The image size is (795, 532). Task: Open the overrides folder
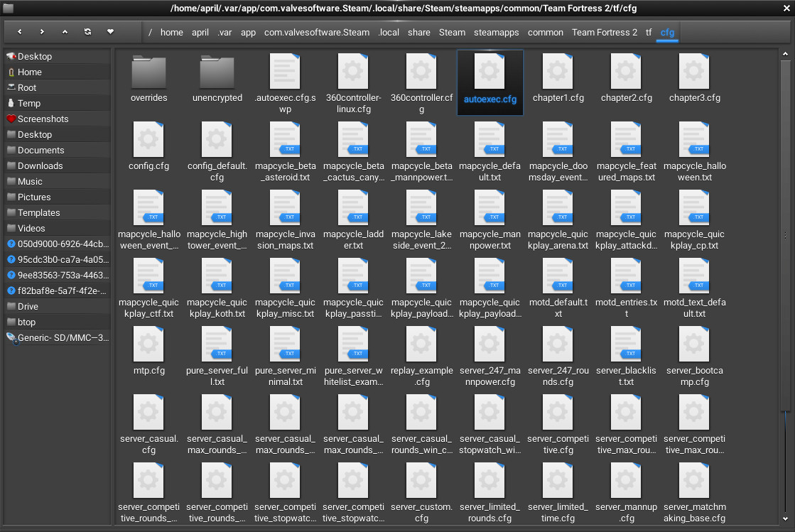tap(148, 79)
